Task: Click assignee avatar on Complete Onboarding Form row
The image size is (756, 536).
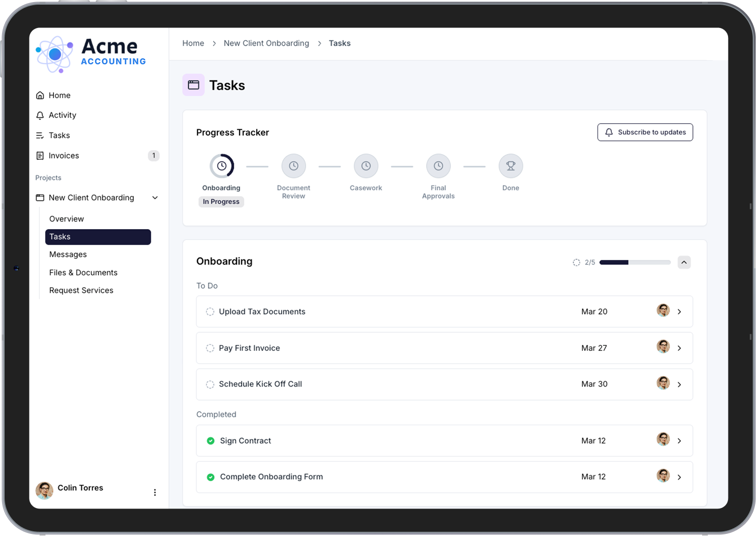Action: click(x=663, y=476)
